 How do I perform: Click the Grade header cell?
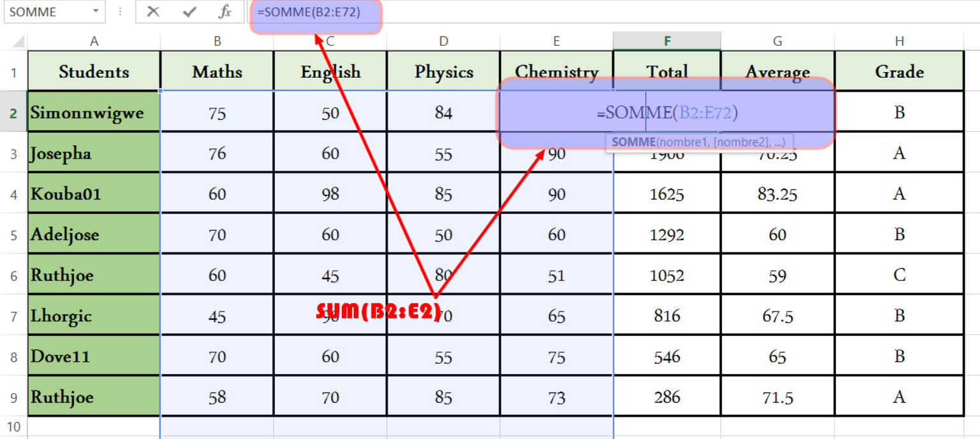click(899, 71)
